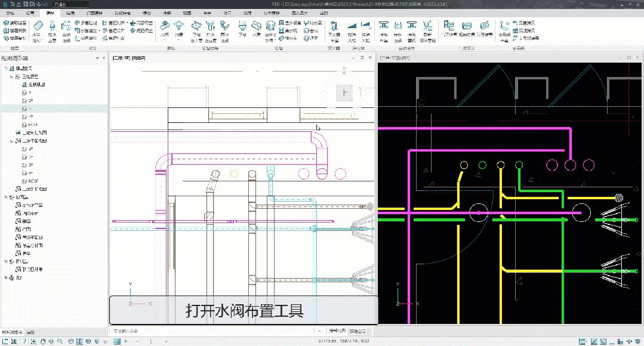
Task: Select the highlighted 3F view in tree
Action: click(54, 109)
